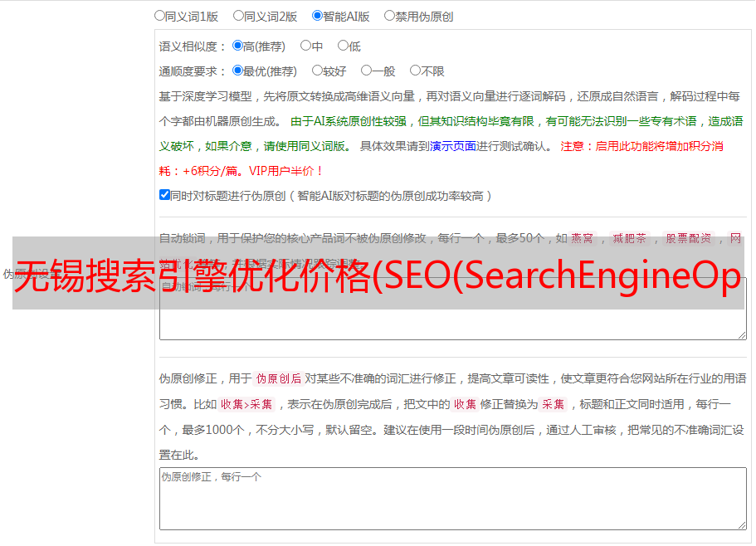Select 禁用伪原创 radio option
The image size is (756, 546).
(389, 16)
